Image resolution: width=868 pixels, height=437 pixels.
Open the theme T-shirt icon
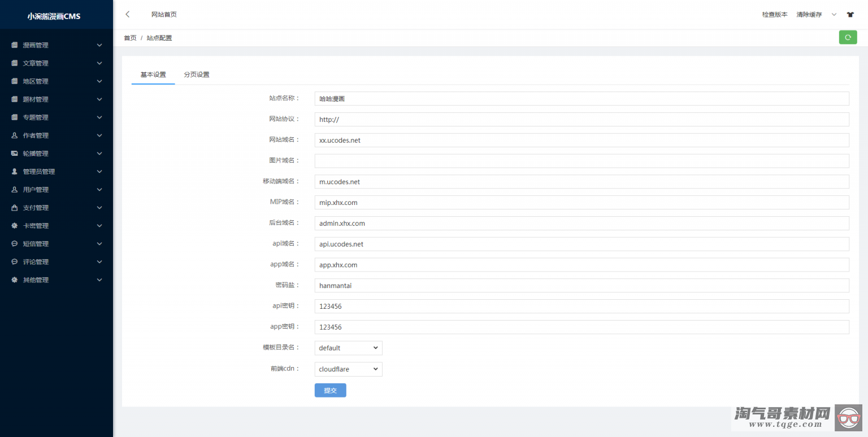click(x=850, y=15)
